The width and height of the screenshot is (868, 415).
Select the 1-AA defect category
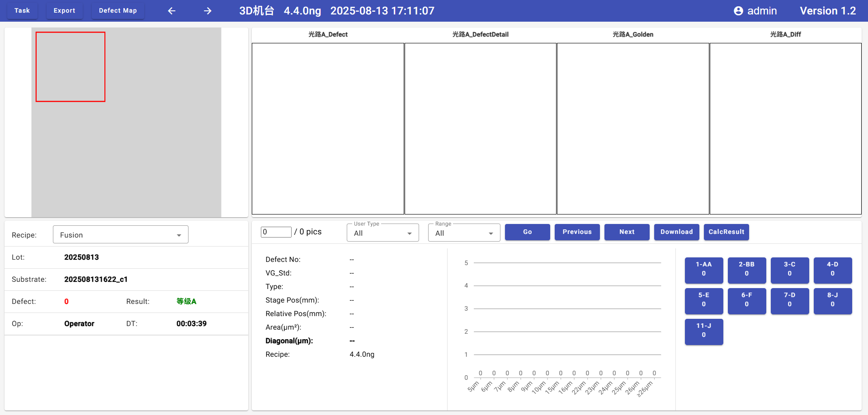click(703, 269)
